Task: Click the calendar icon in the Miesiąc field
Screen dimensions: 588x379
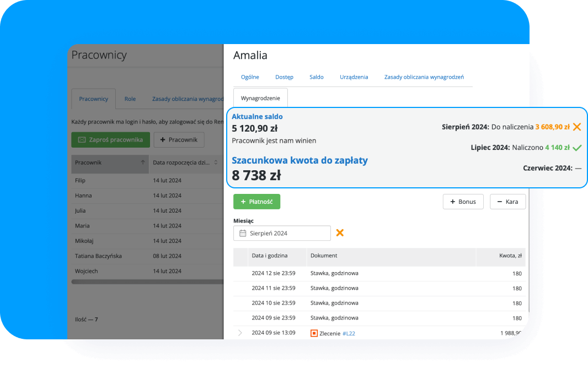Action: [243, 234]
